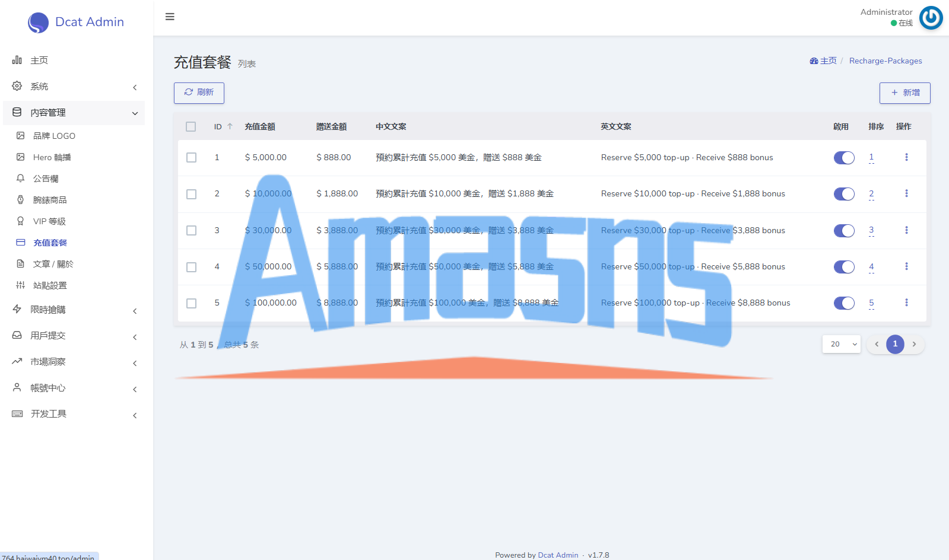Open actions menu for row ID 4
This screenshot has width=949, height=560.
pos(906,266)
